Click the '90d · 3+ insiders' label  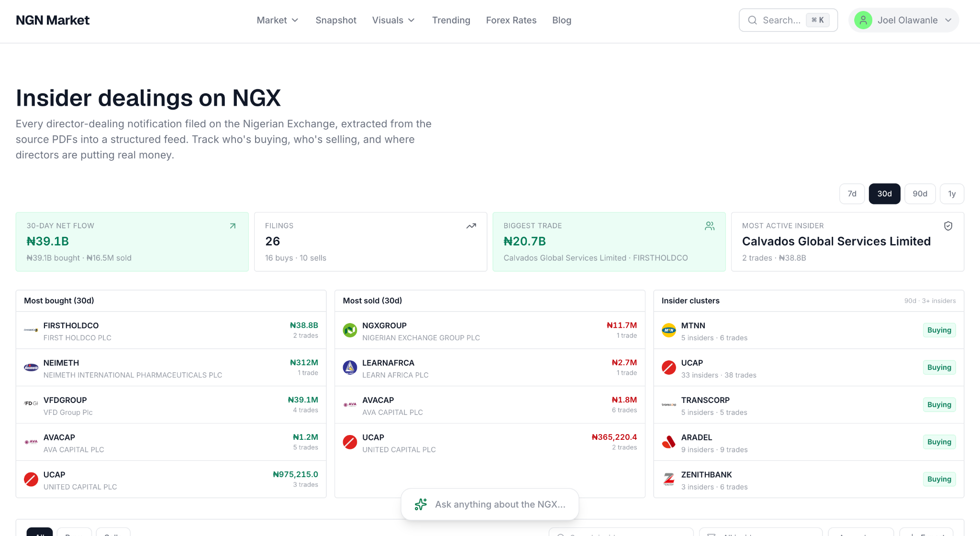pyautogui.click(x=930, y=301)
